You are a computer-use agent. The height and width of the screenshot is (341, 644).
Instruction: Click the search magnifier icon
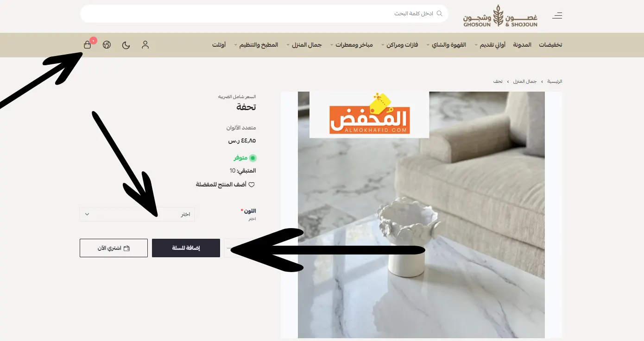[x=440, y=13]
